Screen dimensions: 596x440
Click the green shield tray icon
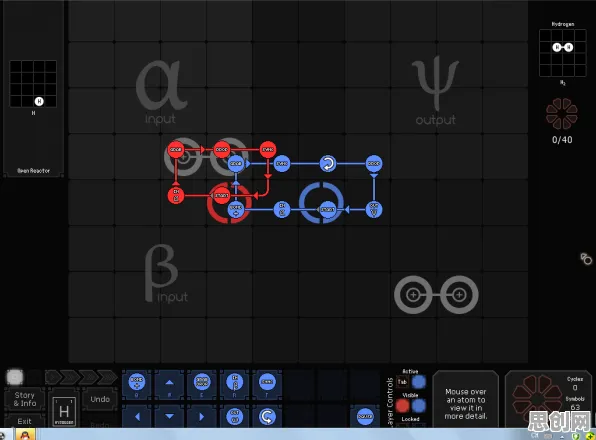[x=576, y=436]
